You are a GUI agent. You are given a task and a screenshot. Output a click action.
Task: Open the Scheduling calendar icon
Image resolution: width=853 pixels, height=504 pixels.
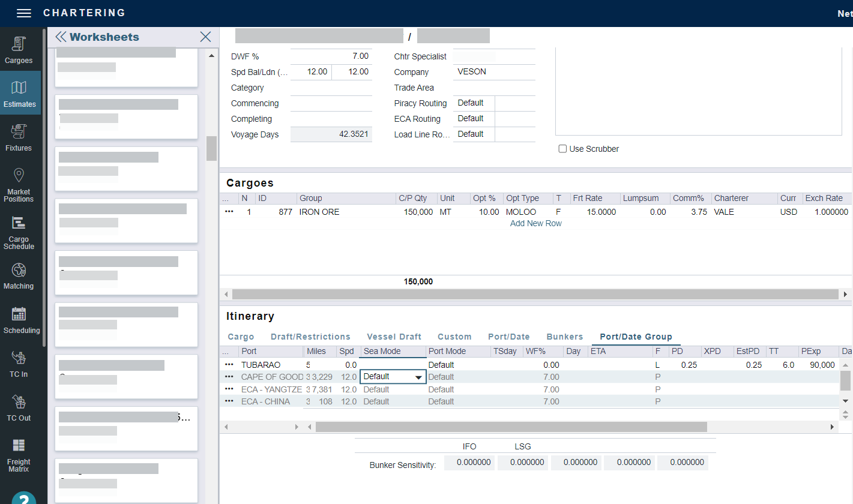pyautogui.click(x=19, y=320)
